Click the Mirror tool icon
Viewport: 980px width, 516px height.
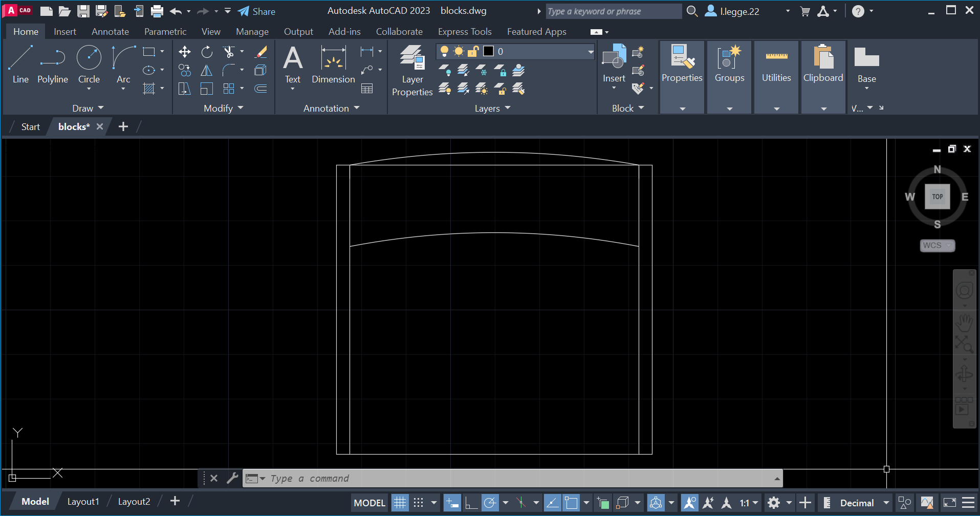[x=207, y=70]
